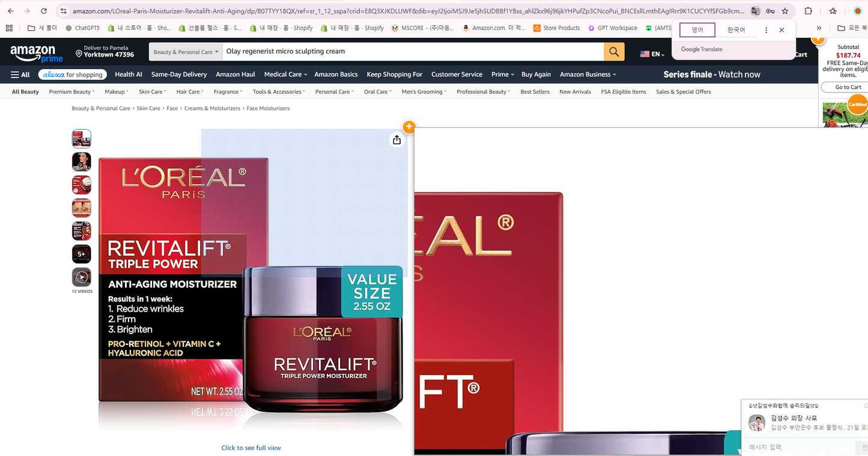Click the Amazon search text field
Viewport: 868px width, 456px height.
413,52
